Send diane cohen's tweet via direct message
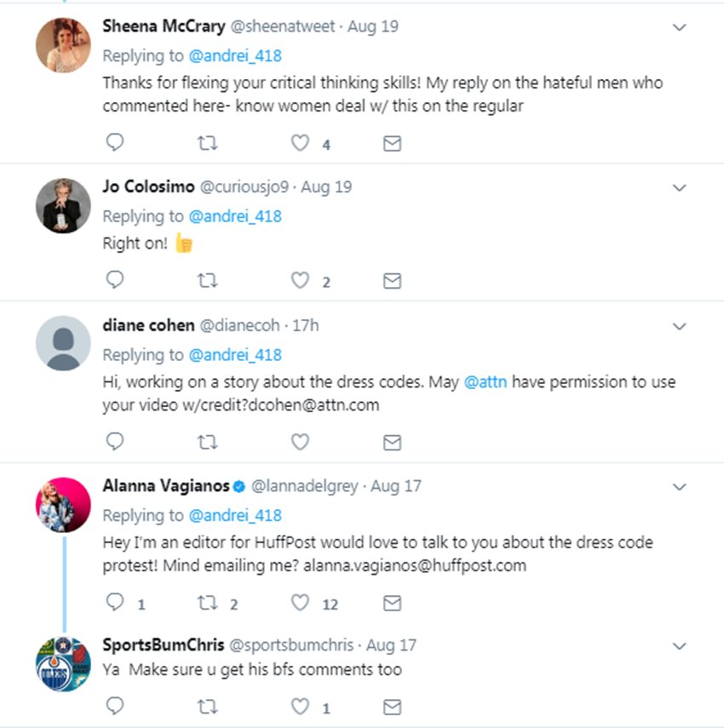The height and width of the screenshot is (728, 724). pyautogui.click(x=392, y=441)
